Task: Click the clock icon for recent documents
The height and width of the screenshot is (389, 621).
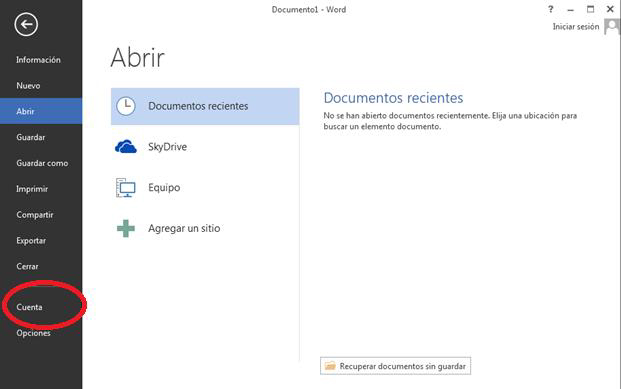Action: [x=126, y=106]
